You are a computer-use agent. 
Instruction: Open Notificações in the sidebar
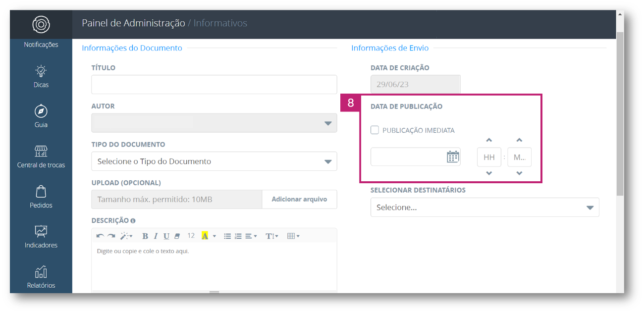41,45
